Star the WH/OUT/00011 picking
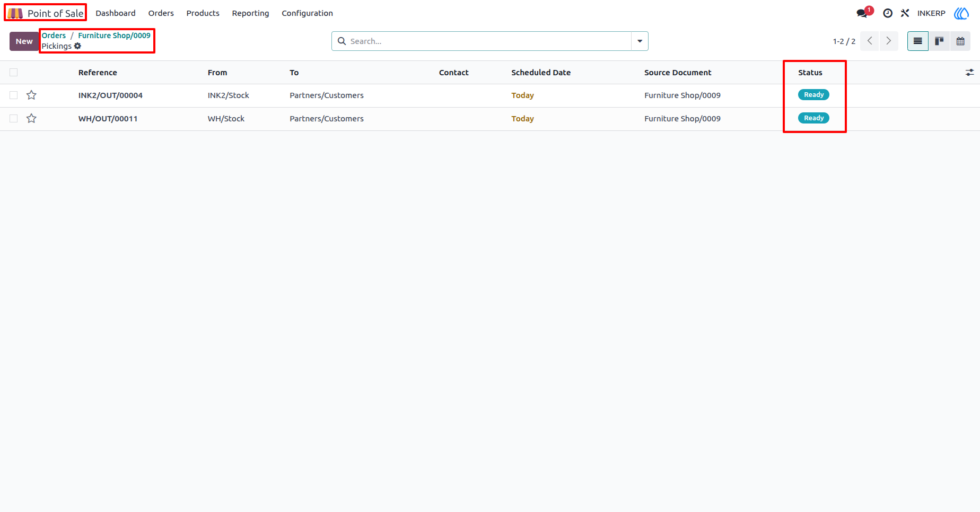Image resolution: width=980 pixels, height=512 pixels. coord(31,118)
